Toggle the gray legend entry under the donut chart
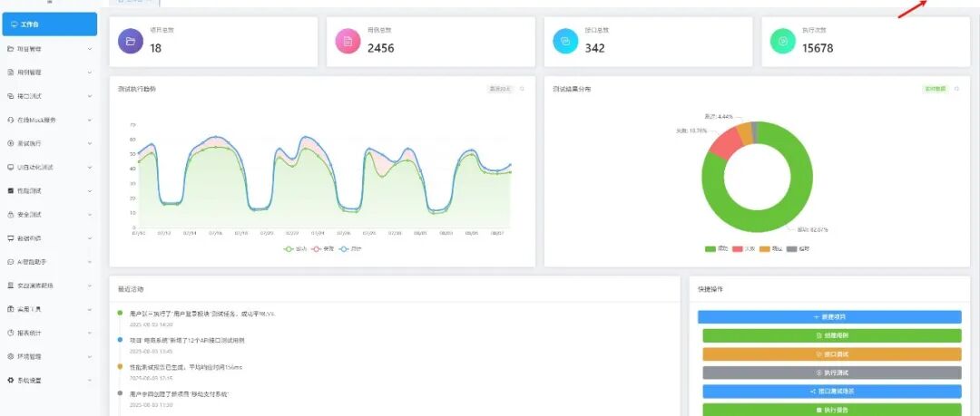 click(798, 248)
